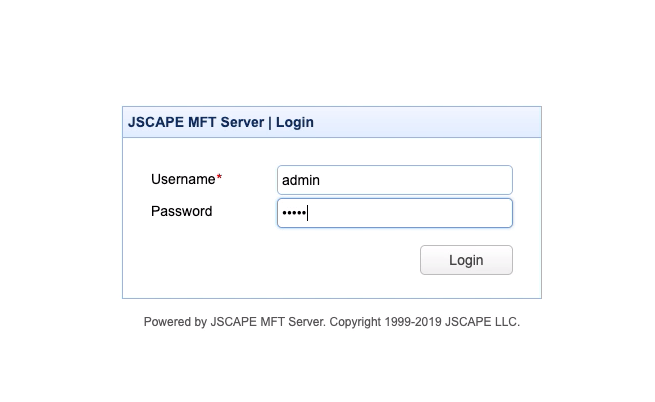Viewport: 655px width, 402px height.
Task: Click "JSCAPE MFT Server" in the panel header
Action: coord(196,123)
